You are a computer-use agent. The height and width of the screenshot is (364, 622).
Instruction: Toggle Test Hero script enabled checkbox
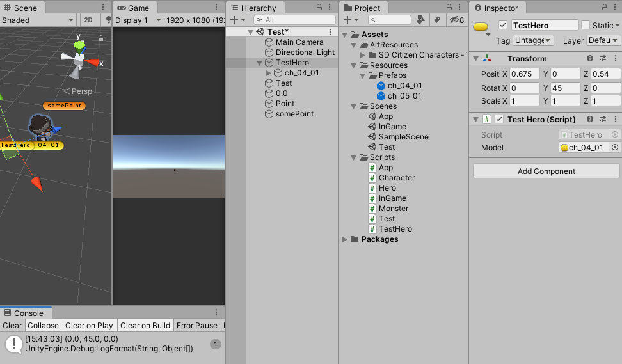coord(499,119)
